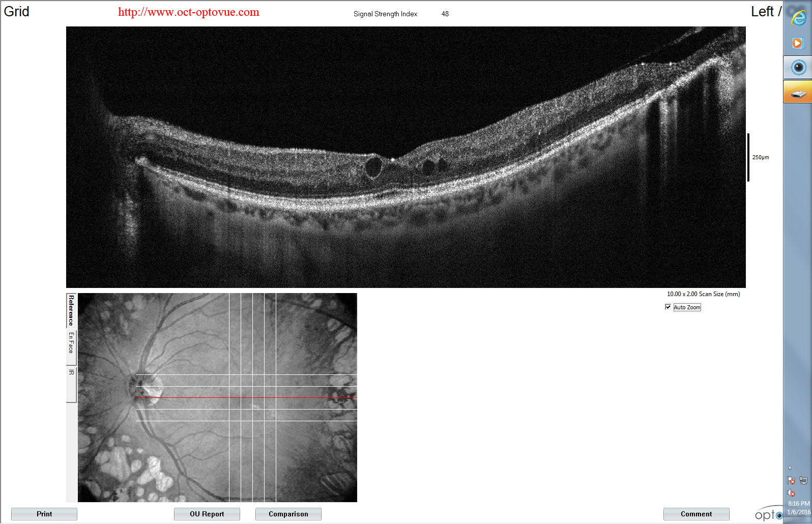
Task: Click the Comment button
Action: point(697,514)
